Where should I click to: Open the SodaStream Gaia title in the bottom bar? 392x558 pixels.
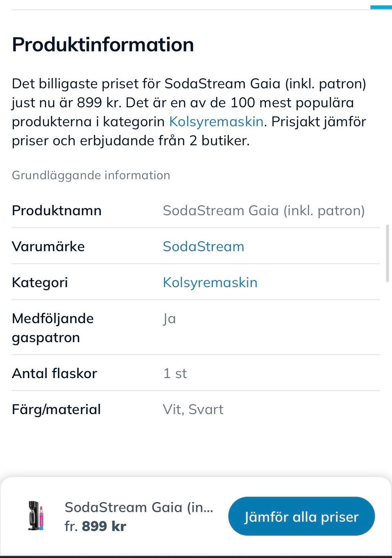pos(139,507)
